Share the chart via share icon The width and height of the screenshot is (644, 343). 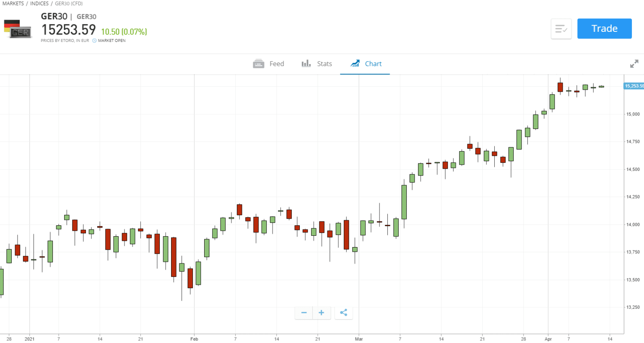(343, 313)
